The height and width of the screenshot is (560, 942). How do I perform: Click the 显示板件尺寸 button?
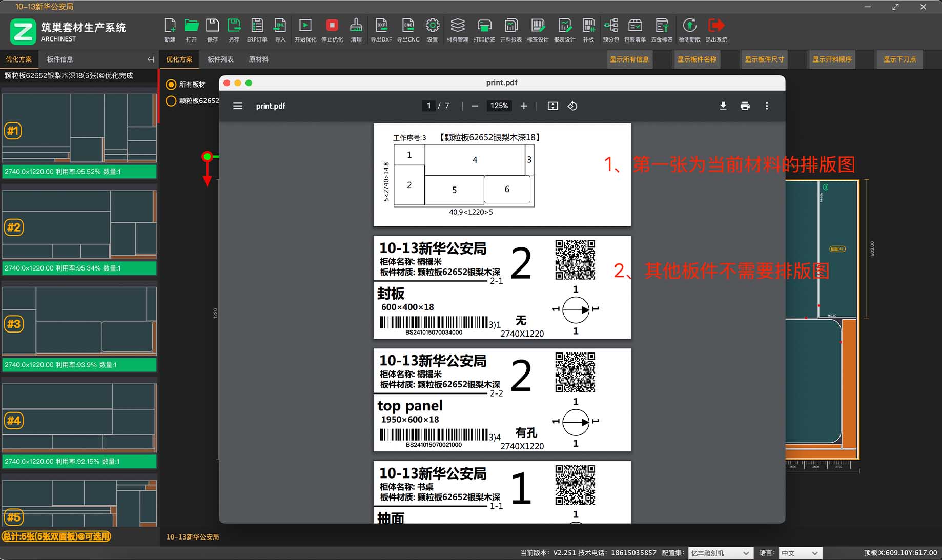pyautogui.click(x=764, y=59)
